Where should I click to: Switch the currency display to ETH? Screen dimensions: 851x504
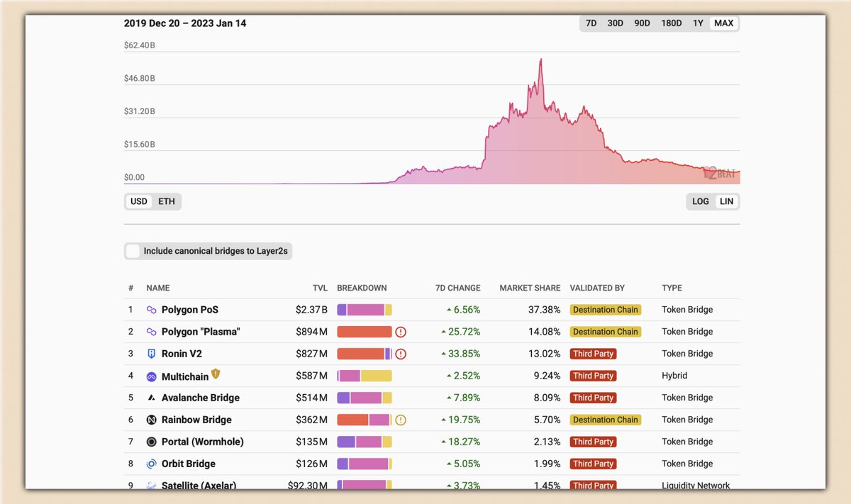[166, 201]
